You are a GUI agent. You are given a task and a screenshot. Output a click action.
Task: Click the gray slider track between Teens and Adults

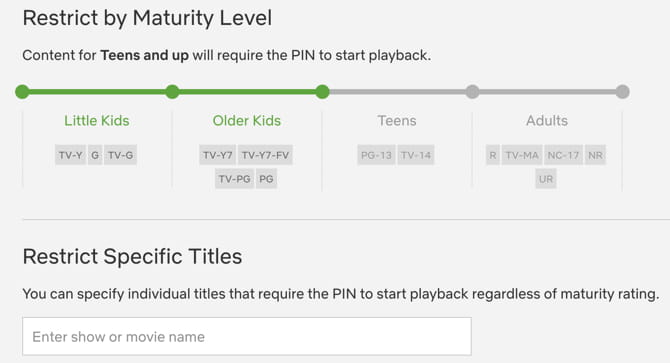pyautogui.click(x=397, y=91)
